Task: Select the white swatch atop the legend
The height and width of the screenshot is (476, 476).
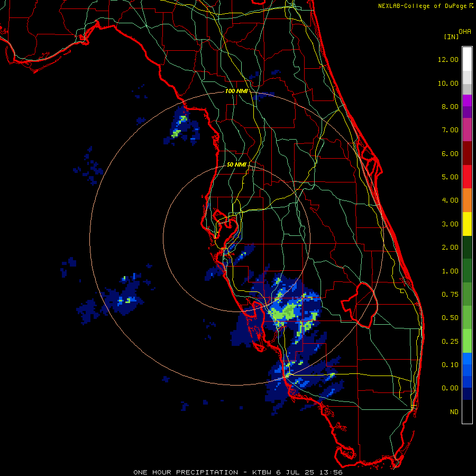Action: click(467, 59)
